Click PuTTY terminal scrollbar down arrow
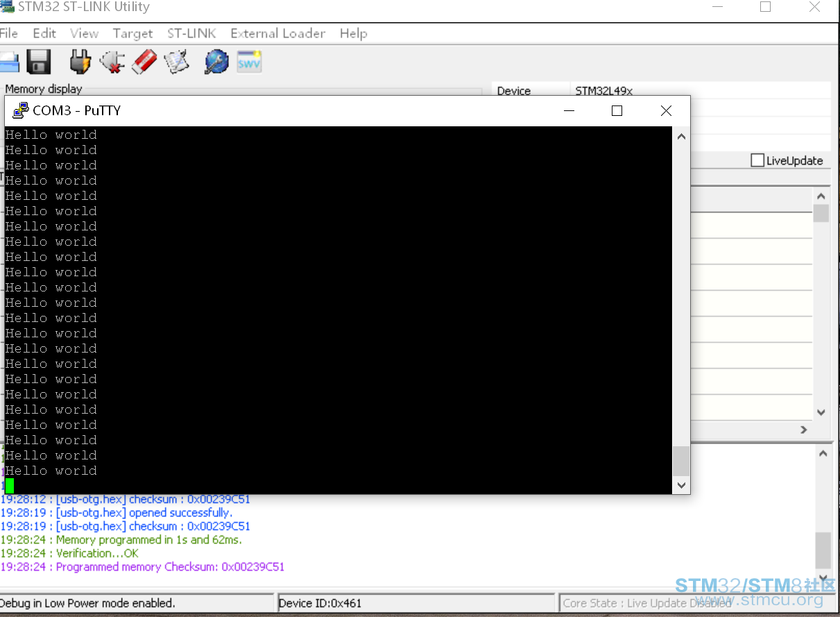Screen dimensions: 840x617 click(x=681, y=486)
